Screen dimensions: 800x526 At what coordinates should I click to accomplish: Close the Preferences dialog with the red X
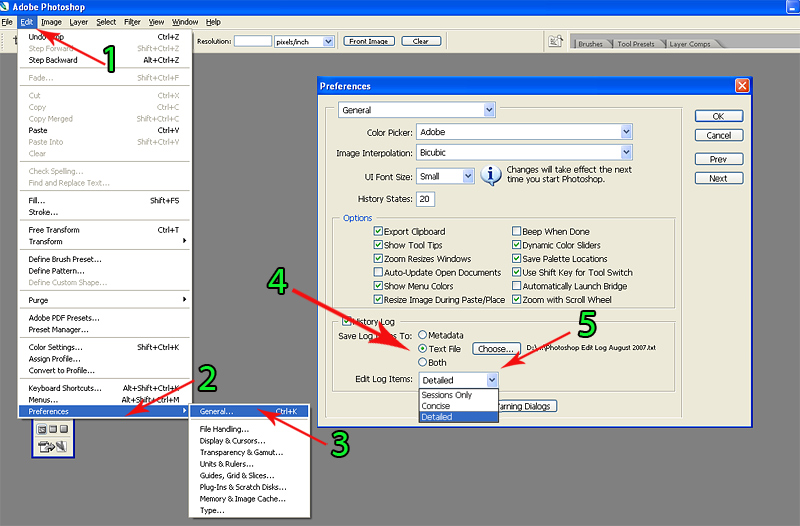[x=742, y=86]
